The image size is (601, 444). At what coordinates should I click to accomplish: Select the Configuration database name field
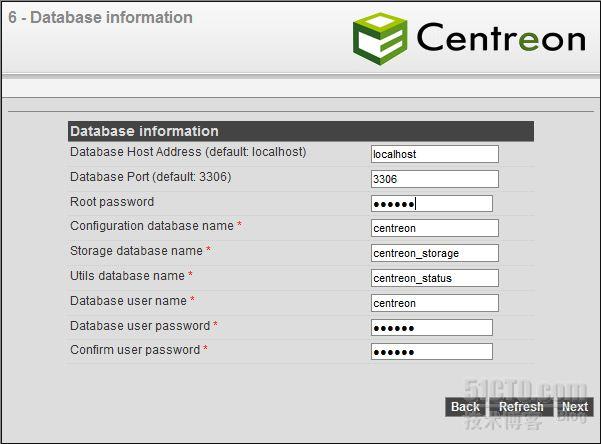click(x=434, y=228)
